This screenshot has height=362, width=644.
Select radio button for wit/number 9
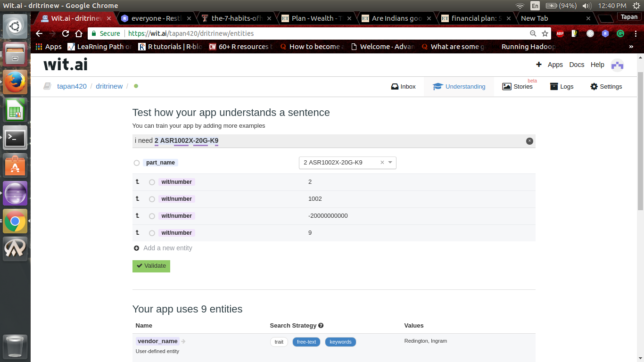pyautogui.click(x=152, y=233)
